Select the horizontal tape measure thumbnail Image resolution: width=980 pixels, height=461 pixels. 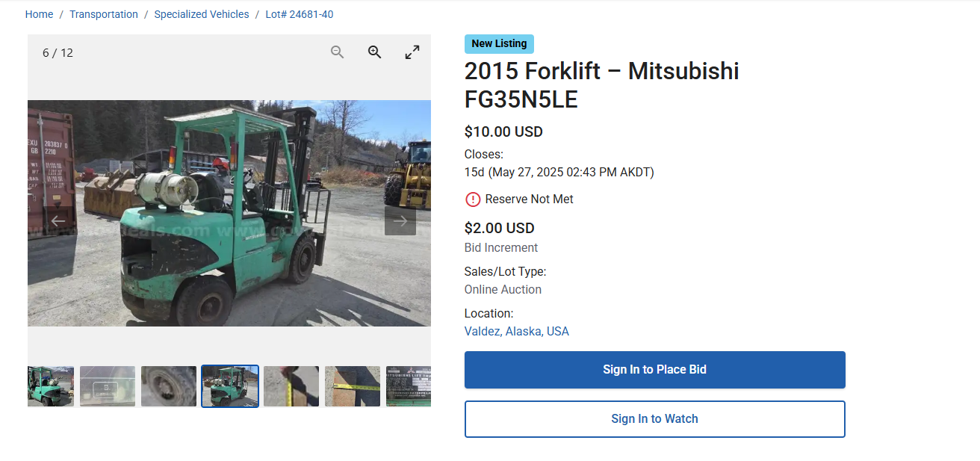[x=353, y=386]
